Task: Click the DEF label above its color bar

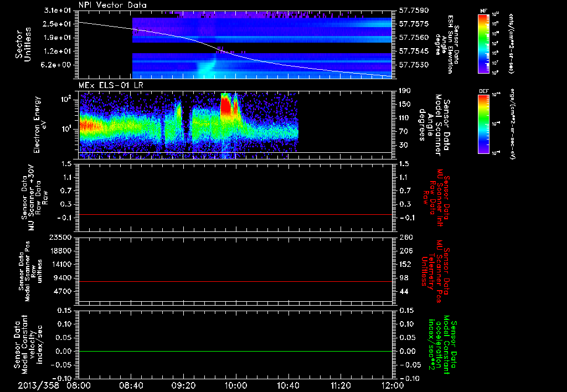Action: pos(484,91)
